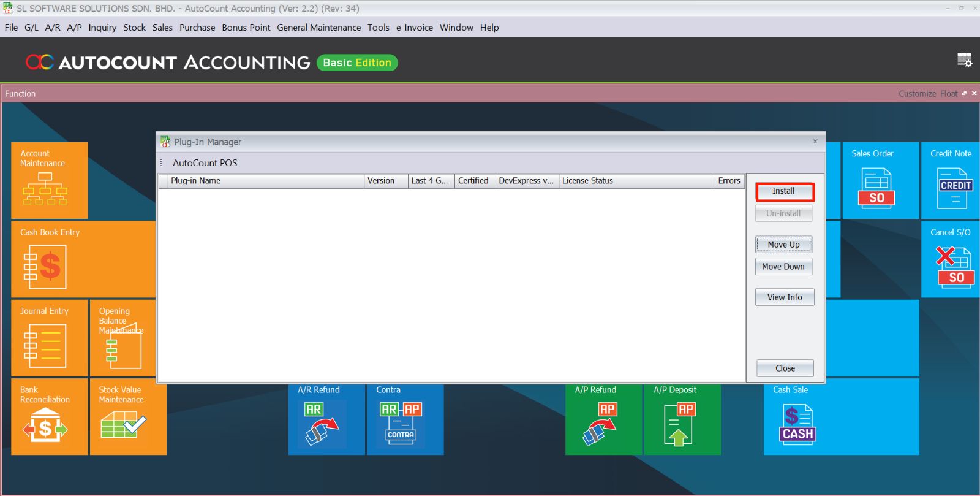Launch the Bank Reconciliation icon
Viewport: 980px width, 496px height.
coord(46,426)
